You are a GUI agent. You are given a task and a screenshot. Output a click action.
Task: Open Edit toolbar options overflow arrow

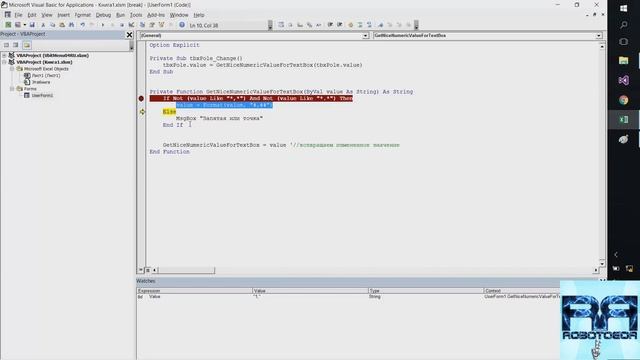pos(416,25)
